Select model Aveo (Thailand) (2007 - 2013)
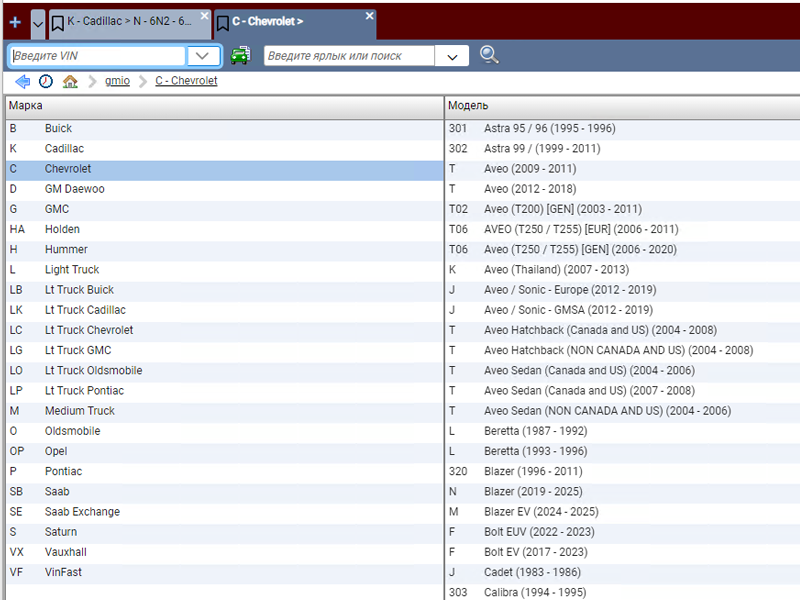Viewport: 800px width, 600px height. [622, 269]
